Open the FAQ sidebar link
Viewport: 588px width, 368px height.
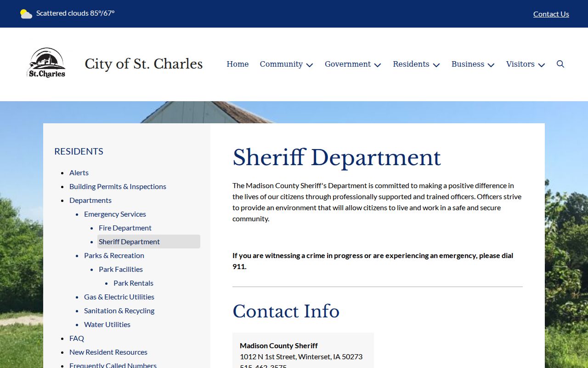[x=77, y=338]
